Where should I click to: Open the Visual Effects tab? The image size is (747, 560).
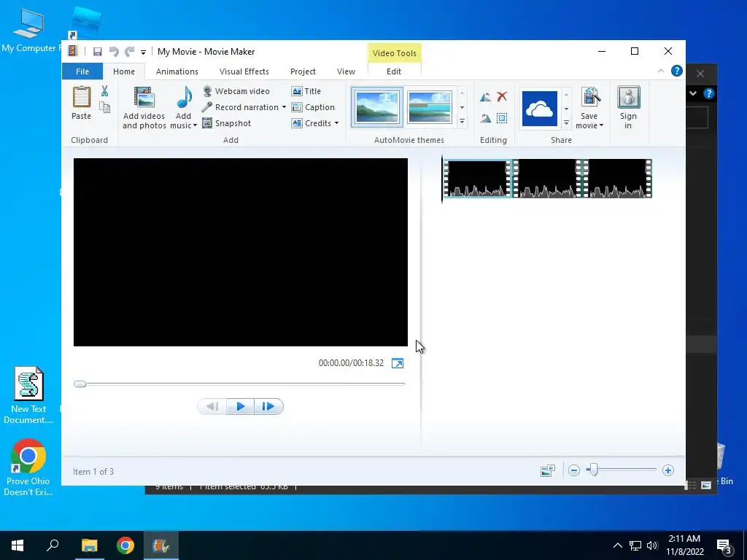pos(244,71)
